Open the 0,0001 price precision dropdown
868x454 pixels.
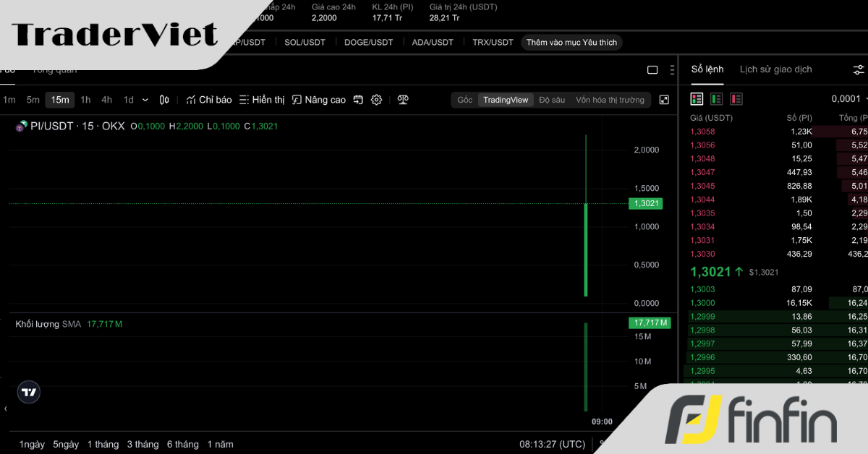coord(848,99)
